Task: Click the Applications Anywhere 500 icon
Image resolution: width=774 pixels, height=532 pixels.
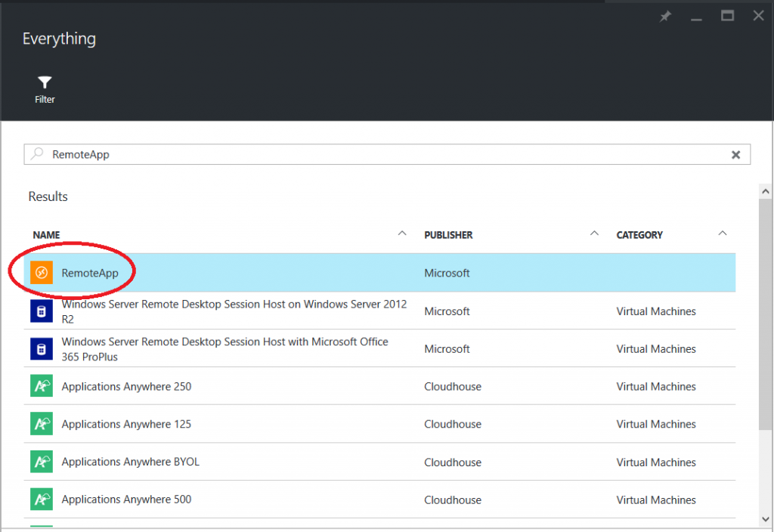Action: [42, 499]
